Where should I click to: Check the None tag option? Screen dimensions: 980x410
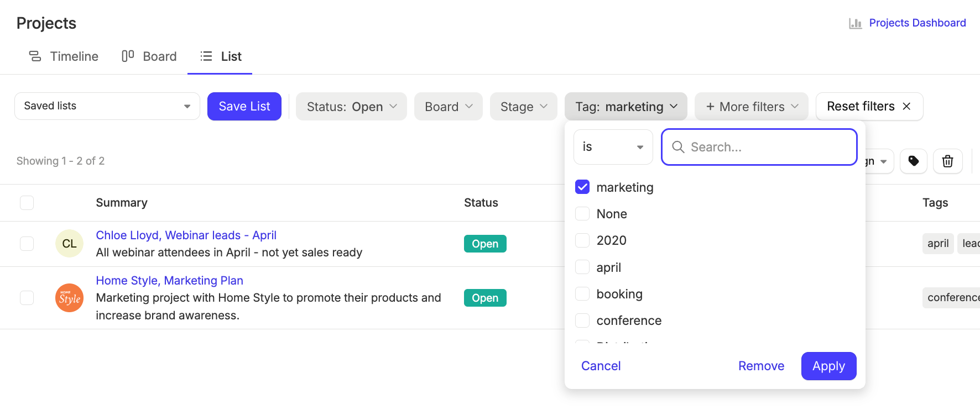tap(582, 214)
